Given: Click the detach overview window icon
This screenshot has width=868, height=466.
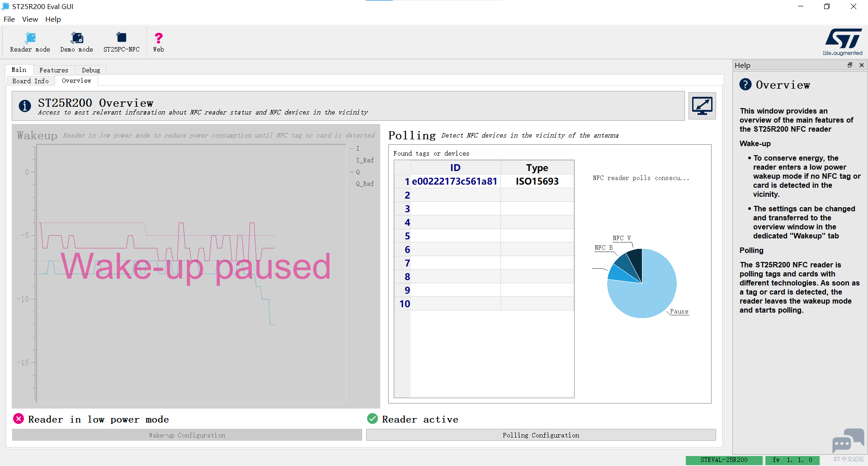Looking at the screenshot, I should pos(702,106).
